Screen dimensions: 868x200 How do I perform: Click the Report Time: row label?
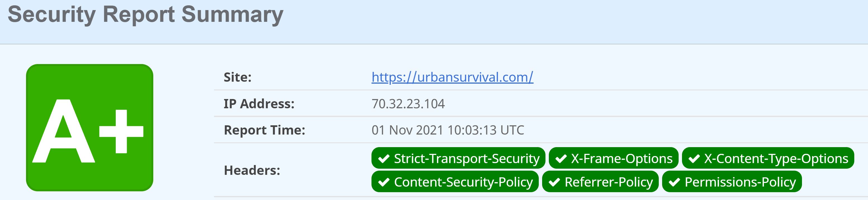tap(265, 130)
